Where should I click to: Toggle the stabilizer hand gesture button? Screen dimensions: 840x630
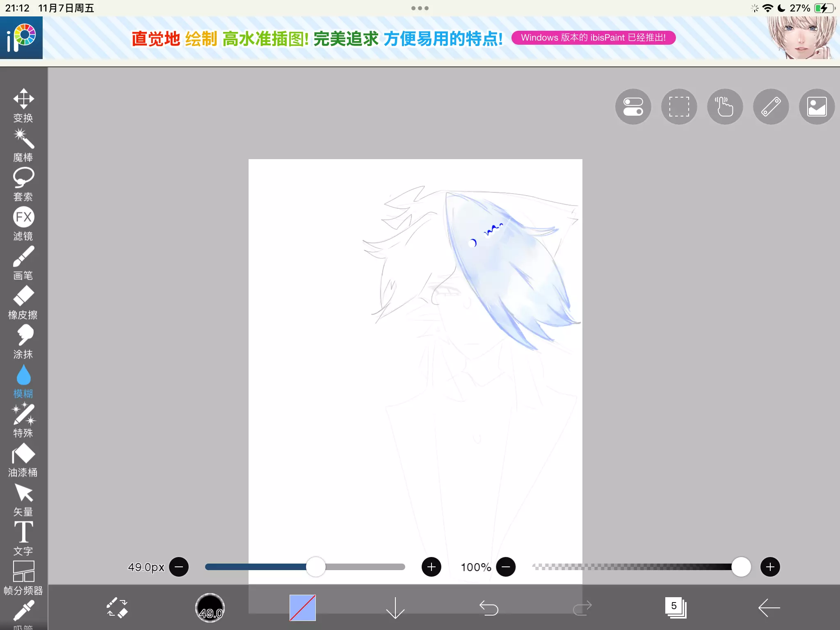tap(725, 107)
